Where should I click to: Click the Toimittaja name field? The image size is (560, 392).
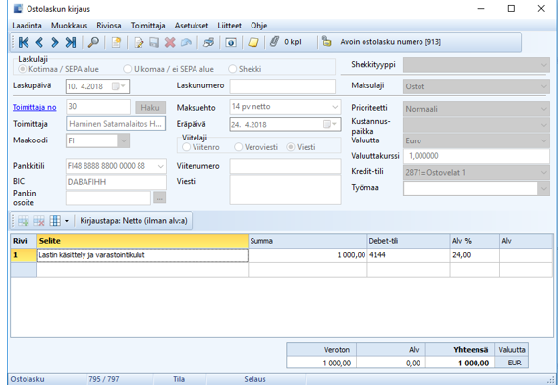click(116, 124)
